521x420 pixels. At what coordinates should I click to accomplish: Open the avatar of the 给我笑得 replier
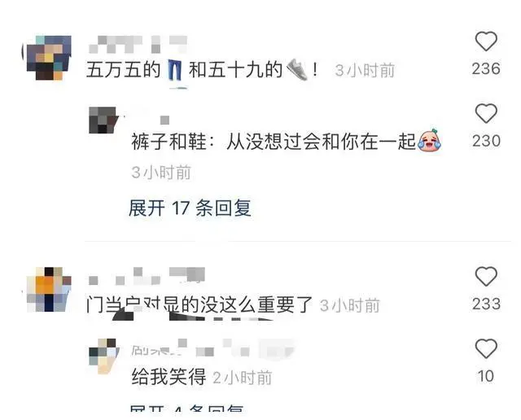(x=104, y=356)
